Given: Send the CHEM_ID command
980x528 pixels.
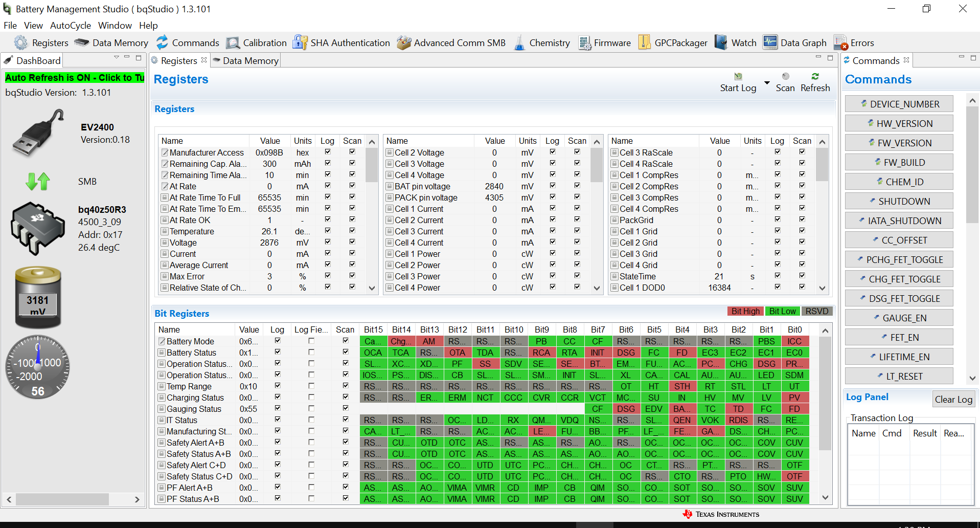Looking at the screenshot, I should tap(899, 182).
